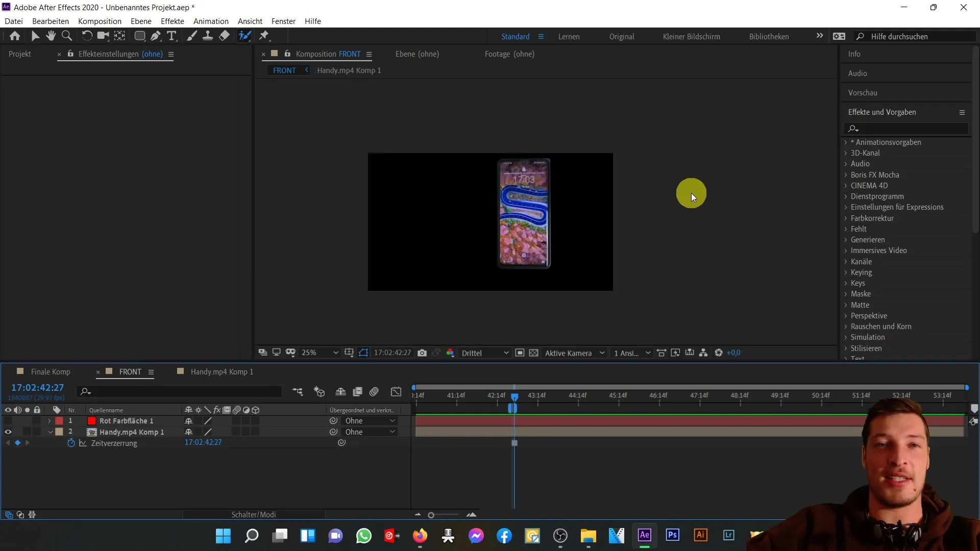
Task: Open parent dropdown for Rot Farbfläche 1
Action: pyautogui.click(x=370, y=421)
